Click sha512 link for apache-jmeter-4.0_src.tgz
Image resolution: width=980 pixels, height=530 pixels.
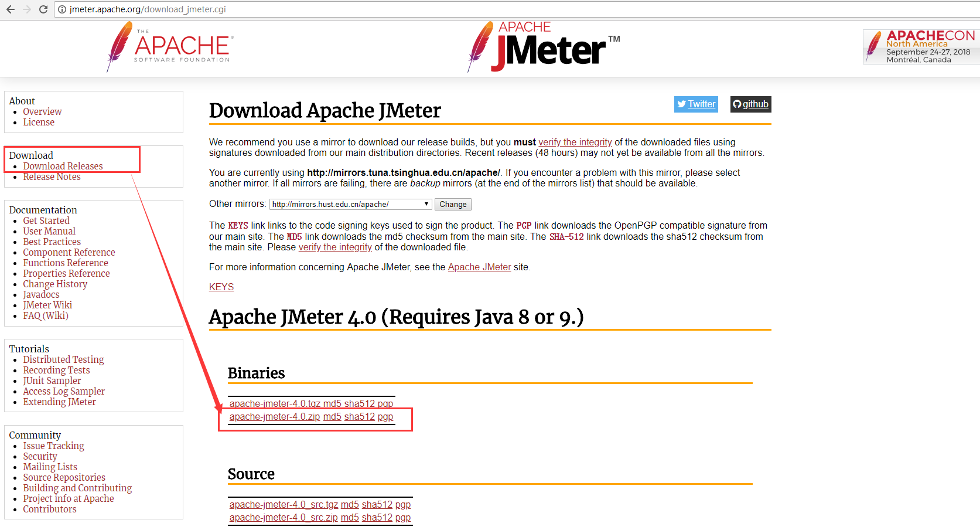tap(377, 504)
